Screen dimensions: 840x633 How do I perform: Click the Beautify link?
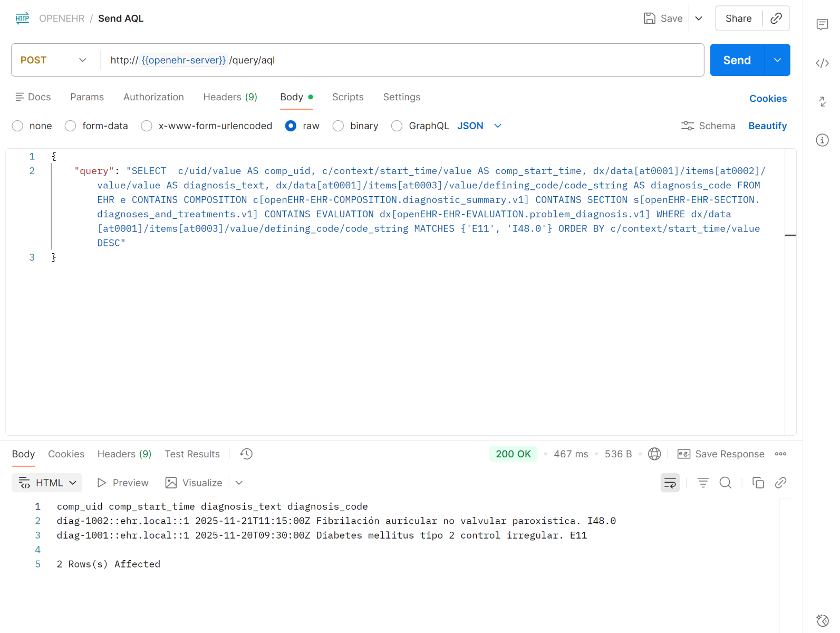pyautogui.click(x=767, y=126)
